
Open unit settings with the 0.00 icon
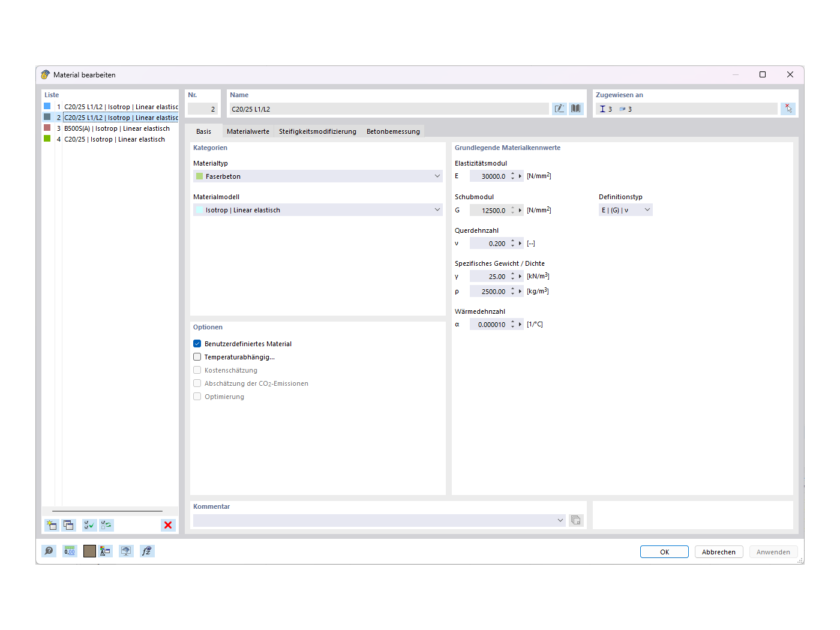[70, 551]
